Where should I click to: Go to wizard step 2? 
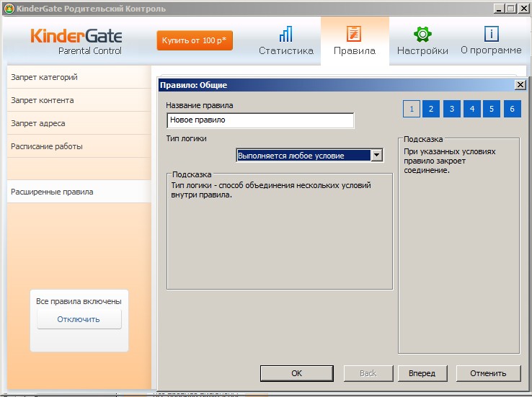430,109
